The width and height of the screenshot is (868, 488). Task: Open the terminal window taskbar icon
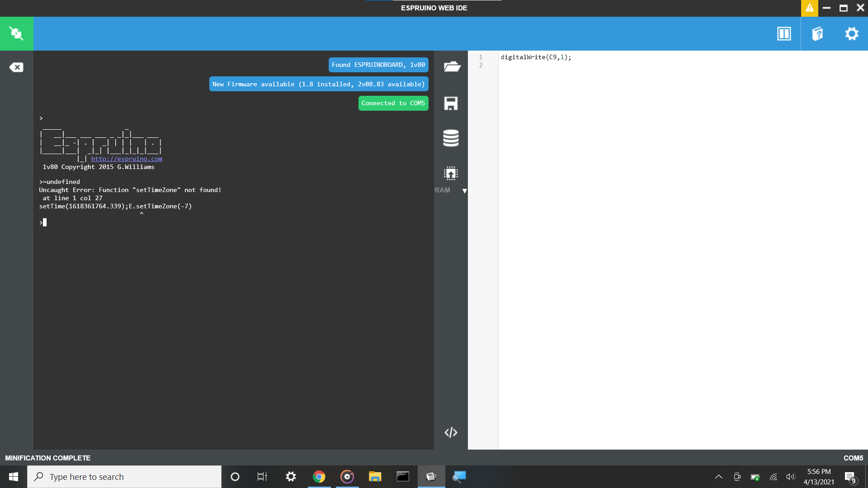pyautogui.click(x=403, y=477)
